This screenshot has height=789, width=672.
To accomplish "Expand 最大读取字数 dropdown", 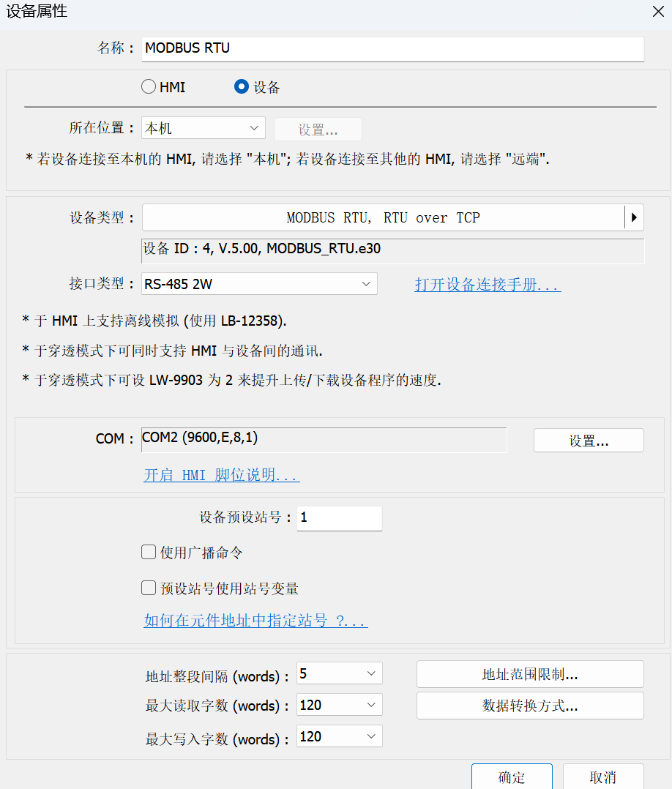I will tap(339, 706).
